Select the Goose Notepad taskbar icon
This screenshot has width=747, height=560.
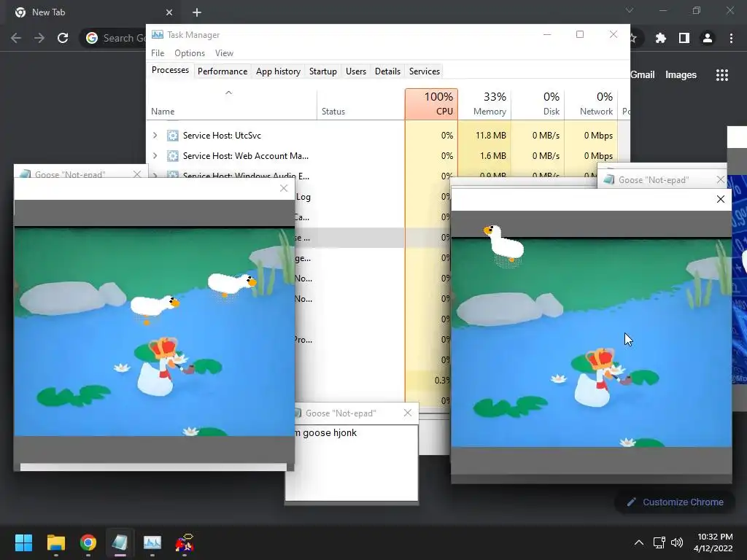tap(120, 542)
